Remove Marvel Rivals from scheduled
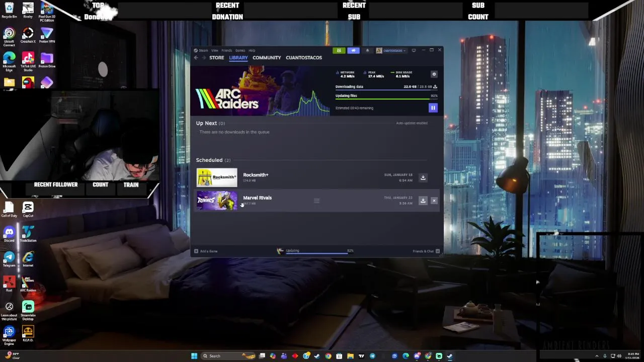644x362 pixels. (x=434, y=201)
